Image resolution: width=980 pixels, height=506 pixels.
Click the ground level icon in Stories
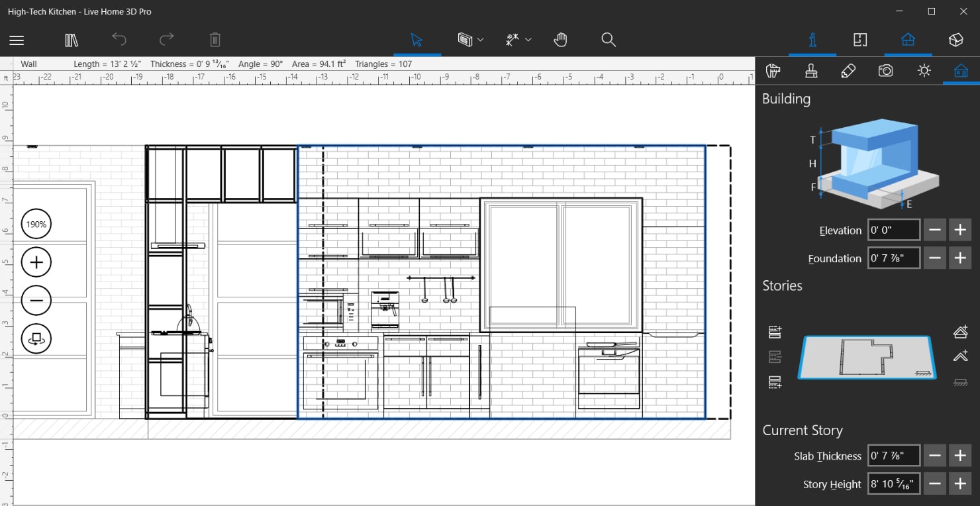coord(961,382)
